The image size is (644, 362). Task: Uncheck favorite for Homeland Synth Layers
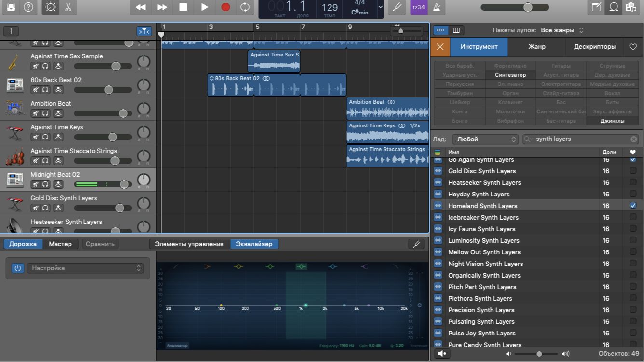coord(633,206)
